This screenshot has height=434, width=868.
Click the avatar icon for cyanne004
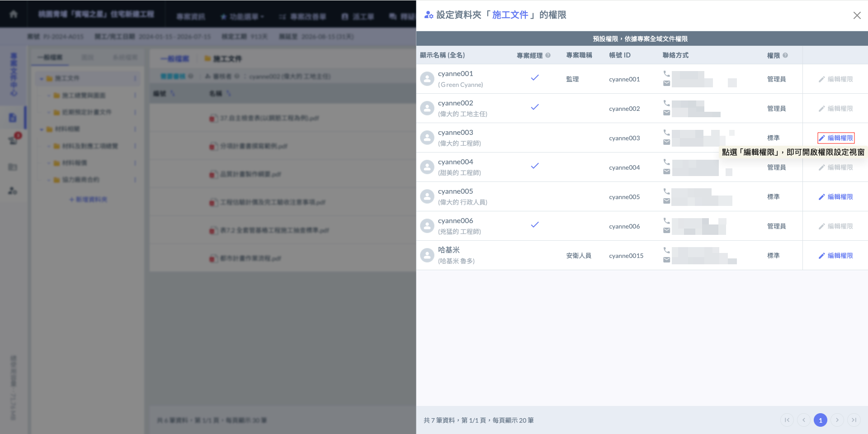click(x=427, y=167)
